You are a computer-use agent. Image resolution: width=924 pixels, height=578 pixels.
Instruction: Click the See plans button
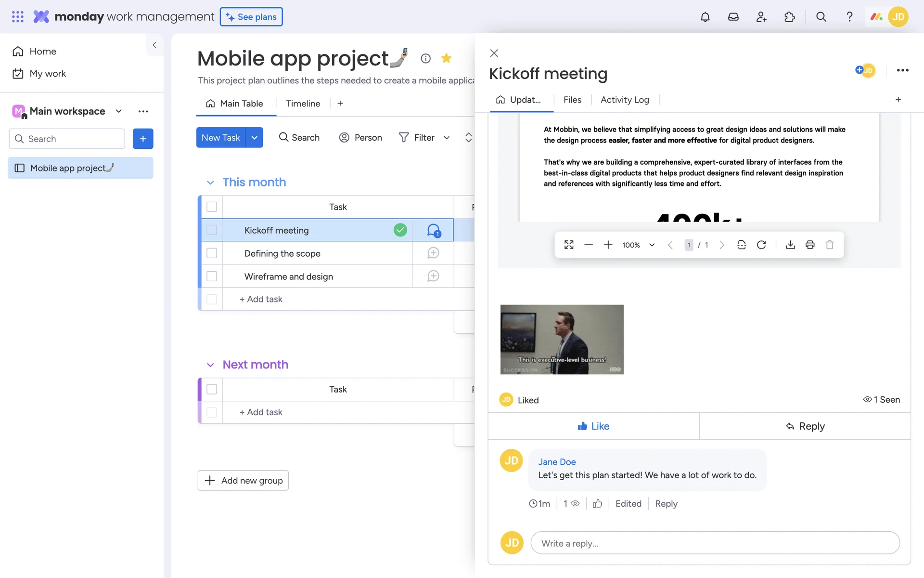pyautogui.click(x=251, y=17)
